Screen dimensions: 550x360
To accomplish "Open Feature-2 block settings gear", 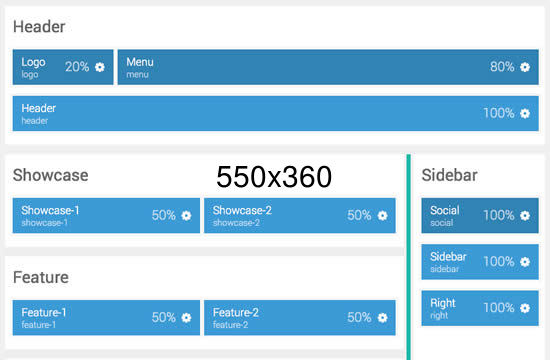I will [382, 318].
